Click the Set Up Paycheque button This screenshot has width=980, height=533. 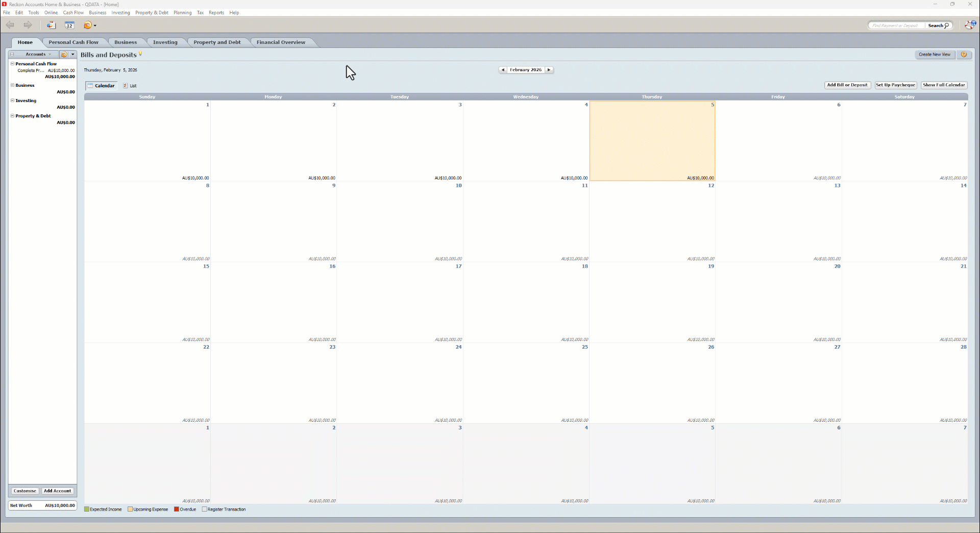[x=895, y=85]
